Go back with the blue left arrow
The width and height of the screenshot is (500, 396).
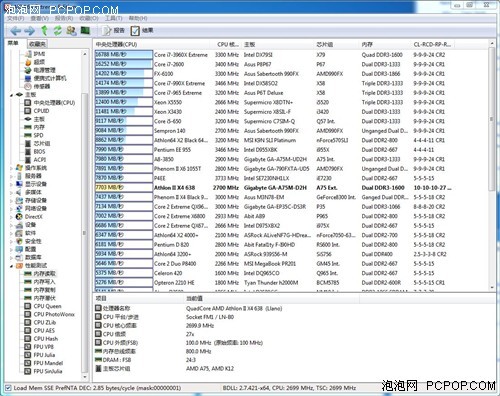[15, 31]
